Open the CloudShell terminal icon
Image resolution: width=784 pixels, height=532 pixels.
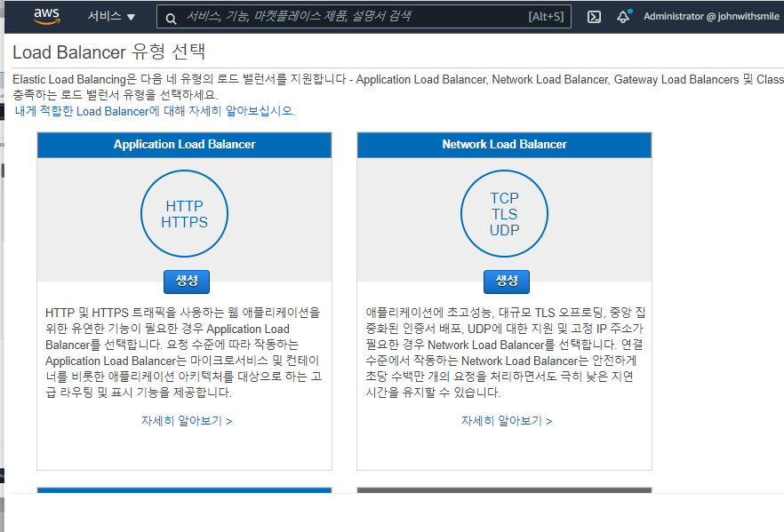coord(594,17)
